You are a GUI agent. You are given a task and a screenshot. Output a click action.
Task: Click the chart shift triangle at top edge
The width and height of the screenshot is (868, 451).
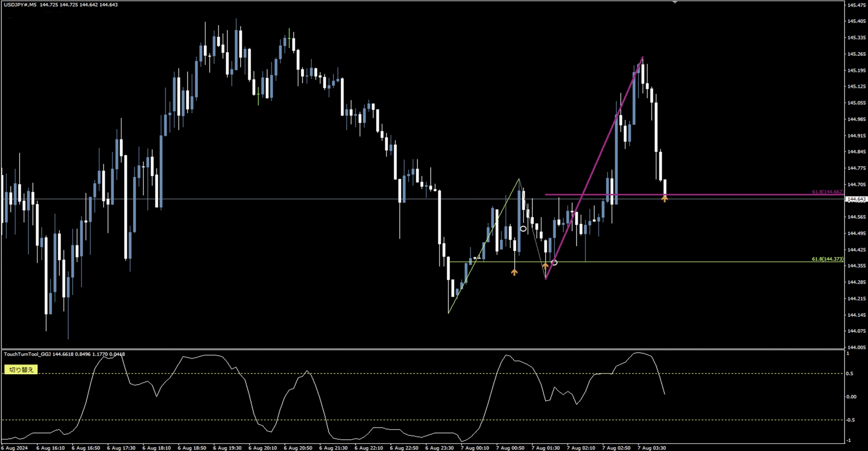click(675, 2)
